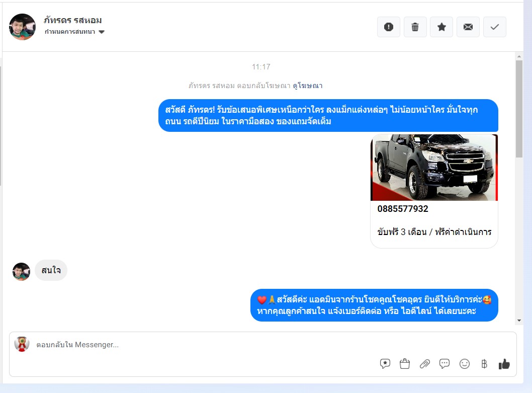The width and height of the screenshot is (532, 393).
Task: Open ad card titled 0885577932
Action: pos(403,209)
